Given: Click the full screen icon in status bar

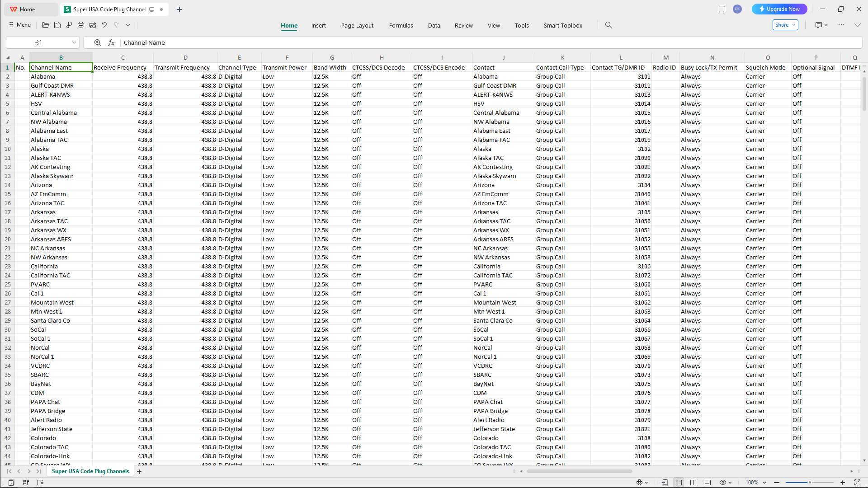Looking at the screenshot, I should (x=857, y=483).
